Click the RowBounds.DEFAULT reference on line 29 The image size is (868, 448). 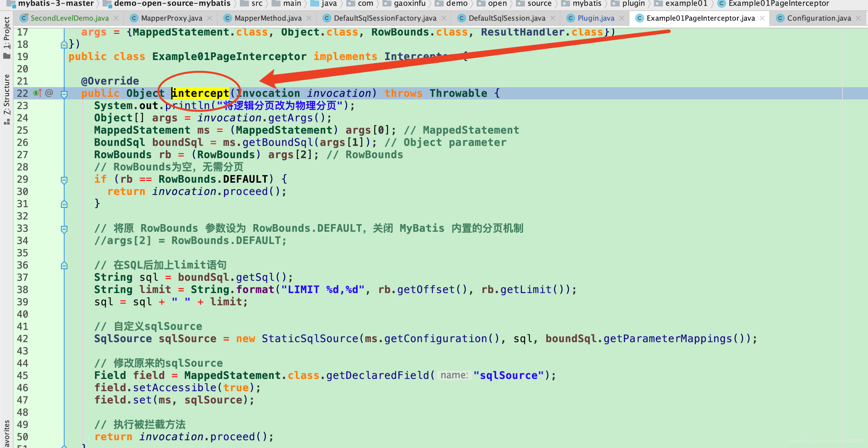tap(213, 179)
